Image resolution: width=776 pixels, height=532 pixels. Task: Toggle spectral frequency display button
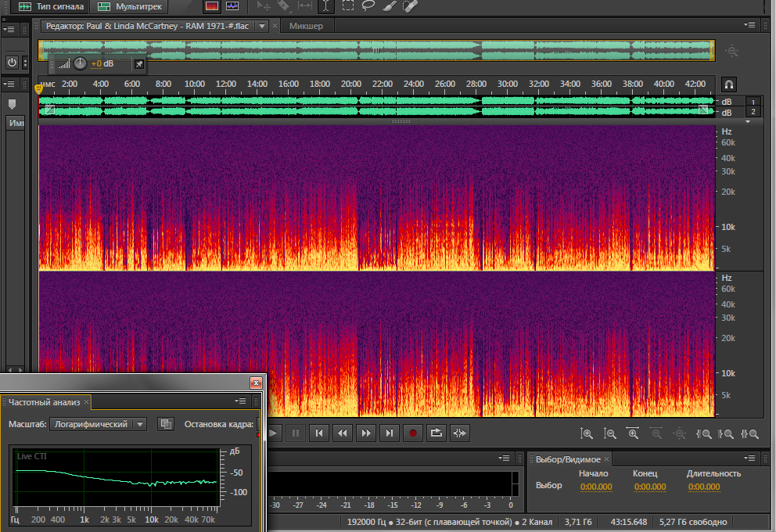(211, 6)
